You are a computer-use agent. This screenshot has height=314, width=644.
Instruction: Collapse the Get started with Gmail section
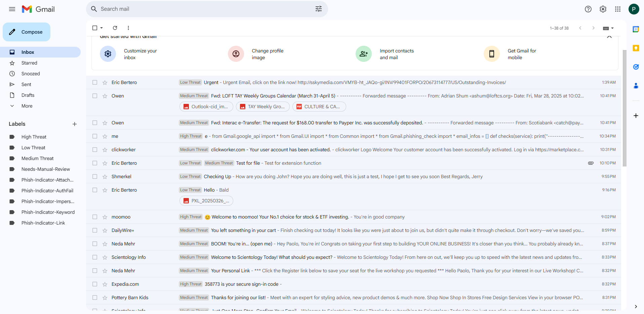pyautogui.click(x=609, y=37)
